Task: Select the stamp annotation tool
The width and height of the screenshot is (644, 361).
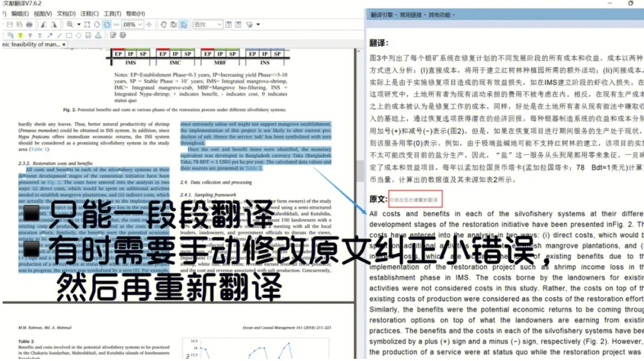Action: click(x=98, y=35)
